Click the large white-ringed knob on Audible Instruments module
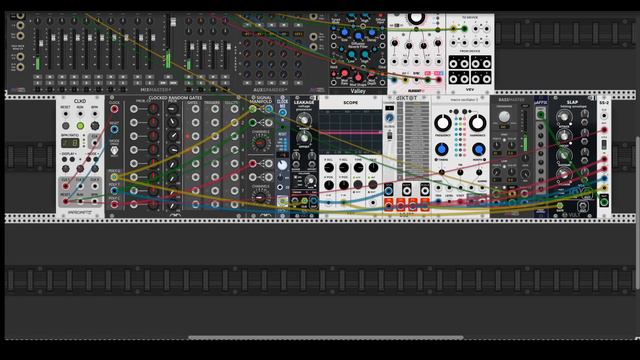The image size is (640, 360). coord(416,18)
